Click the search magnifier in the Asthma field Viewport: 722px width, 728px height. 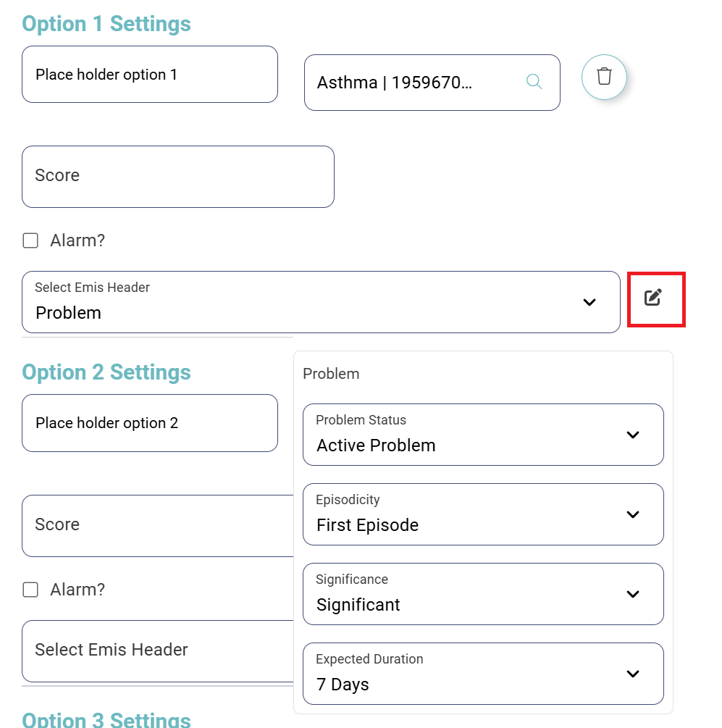point(534,81)
